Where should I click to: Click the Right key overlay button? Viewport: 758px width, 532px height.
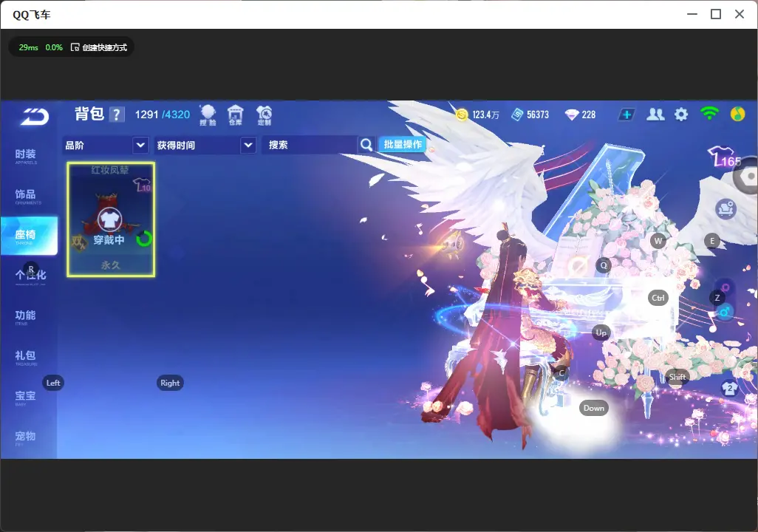[x=170, y=383]
